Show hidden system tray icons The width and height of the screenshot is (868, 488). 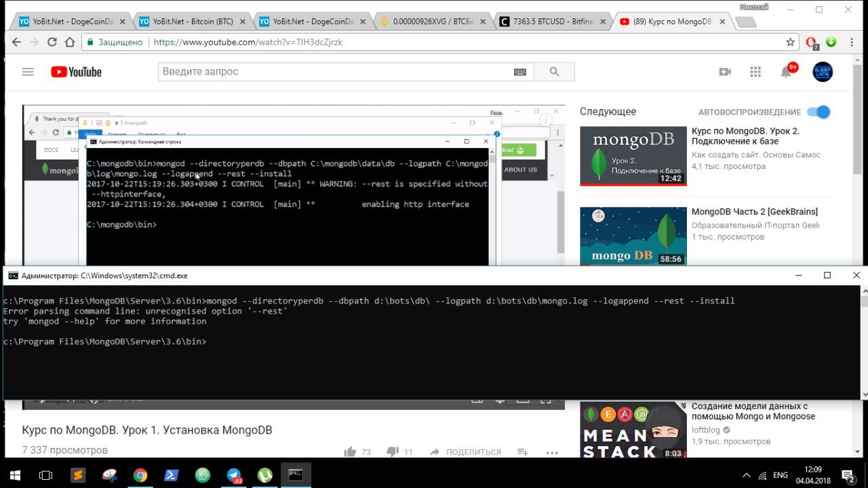[747, 475]
